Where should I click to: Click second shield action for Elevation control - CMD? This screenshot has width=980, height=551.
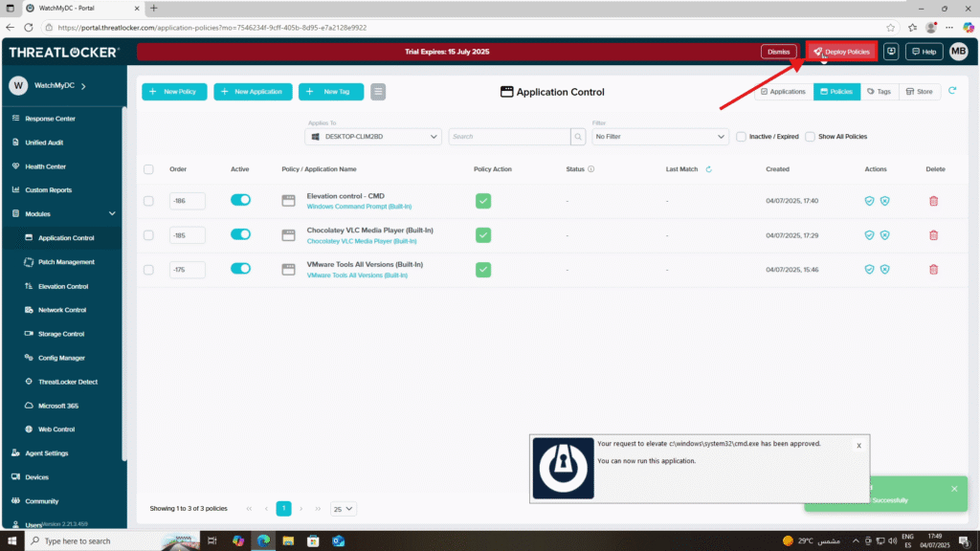click(x=885, y=201)
